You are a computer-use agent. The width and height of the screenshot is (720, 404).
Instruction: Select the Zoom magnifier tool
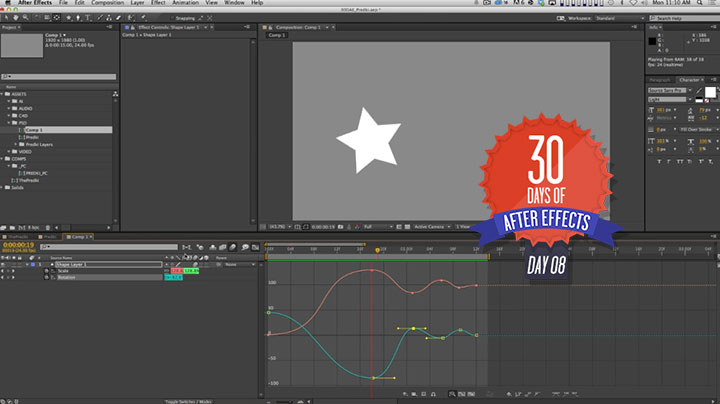[x=26, y=17]
